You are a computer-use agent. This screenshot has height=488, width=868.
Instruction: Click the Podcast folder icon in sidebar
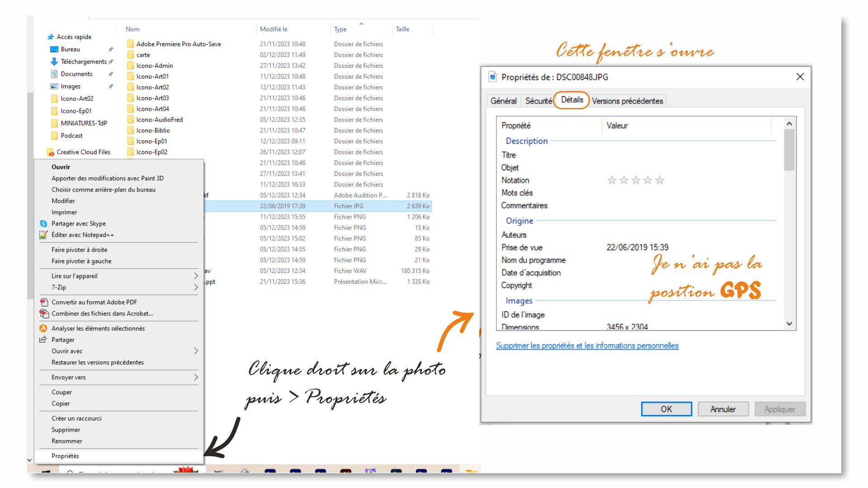[x=54, y=136]
